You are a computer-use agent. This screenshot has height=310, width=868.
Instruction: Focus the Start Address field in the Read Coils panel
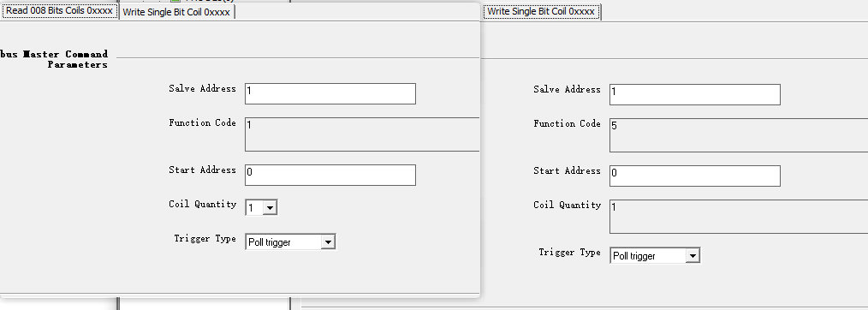(x=330, y=175)
